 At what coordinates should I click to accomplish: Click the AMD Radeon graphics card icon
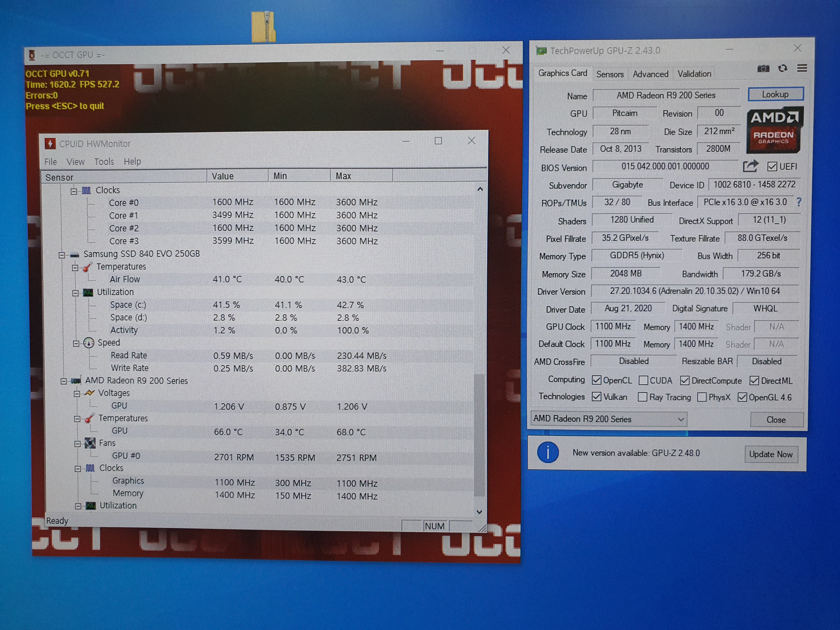(x=76, y=380)
